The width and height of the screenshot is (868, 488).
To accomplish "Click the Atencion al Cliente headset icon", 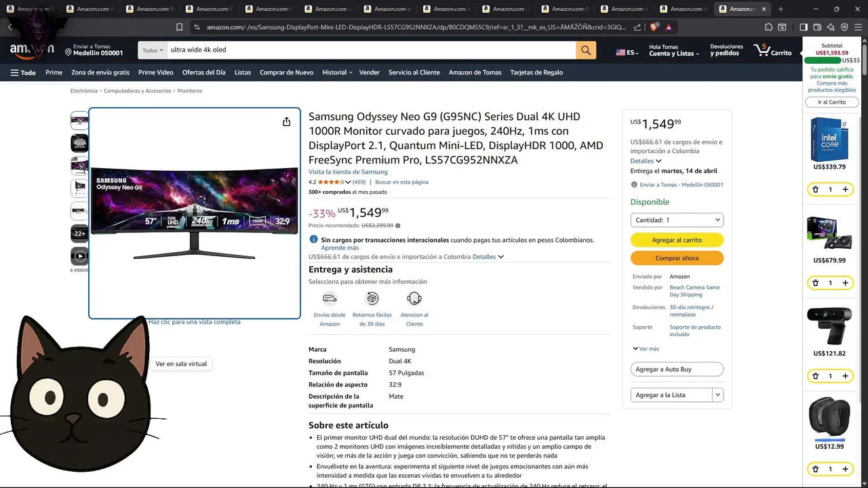I will [414, 298].
